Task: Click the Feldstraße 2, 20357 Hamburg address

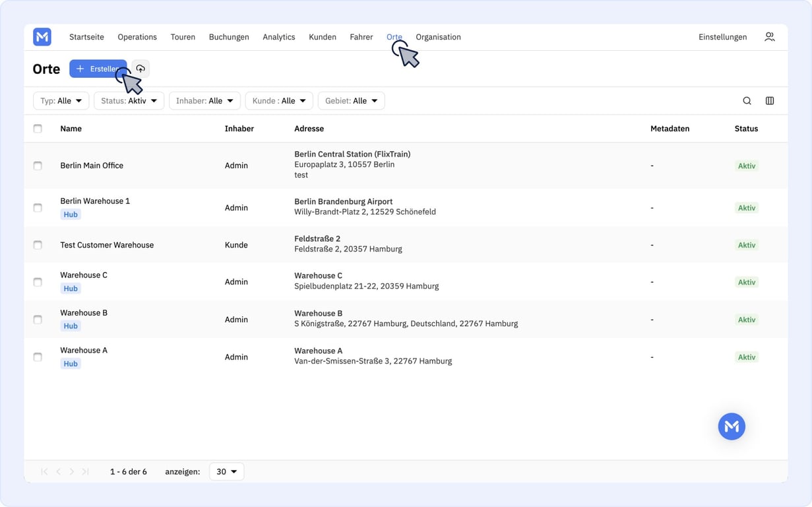Action: 348,249
